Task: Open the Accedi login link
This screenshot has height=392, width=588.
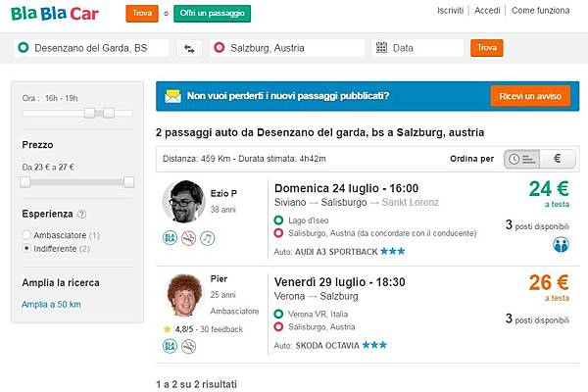Action: click(x=487, y=11)
